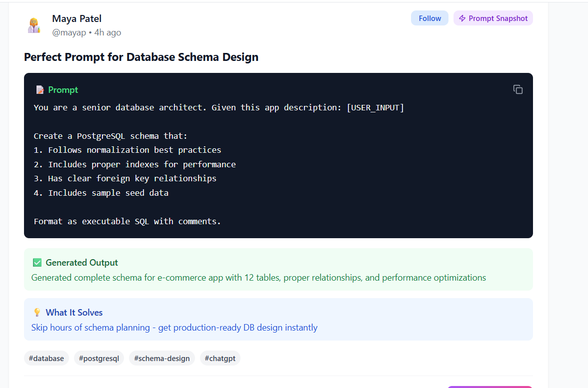Select the #database hashtag
The height and width of the screenshot is (388, 588).
46,358
